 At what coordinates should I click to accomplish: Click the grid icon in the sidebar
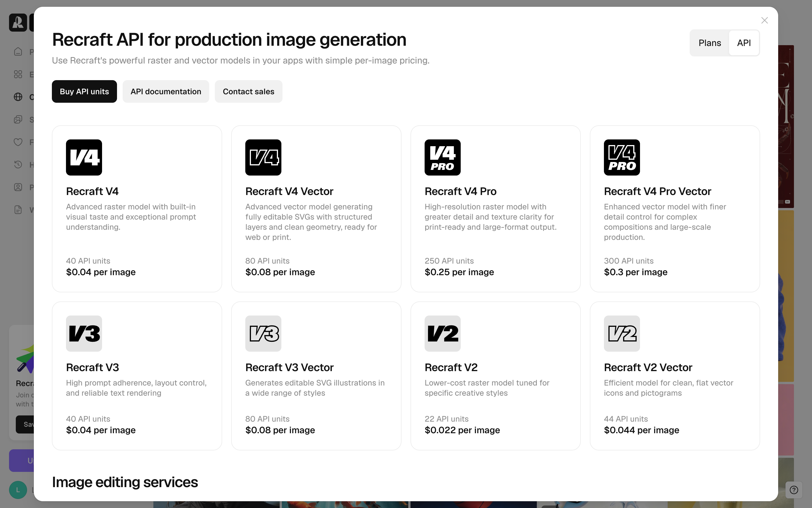[x=18, y=74]
